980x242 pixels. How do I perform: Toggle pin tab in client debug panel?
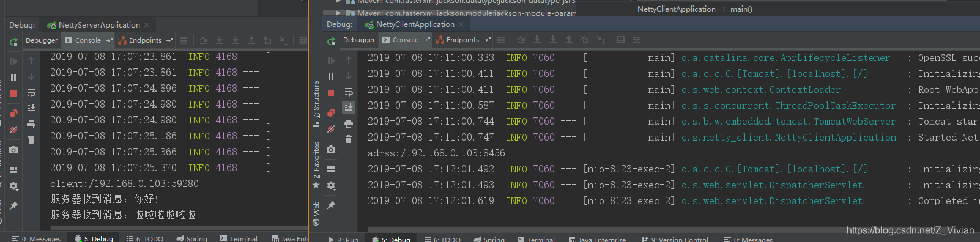pyautogui.click(x=331, y=205)
